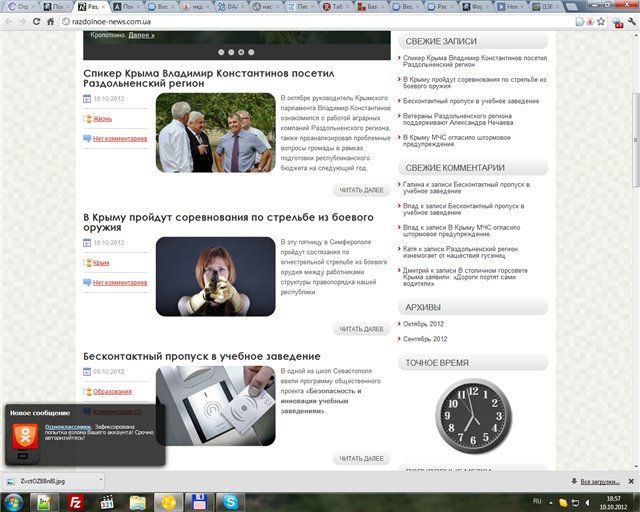
Task: Click the page translate icon in the address bar
Action: (579, 22)
